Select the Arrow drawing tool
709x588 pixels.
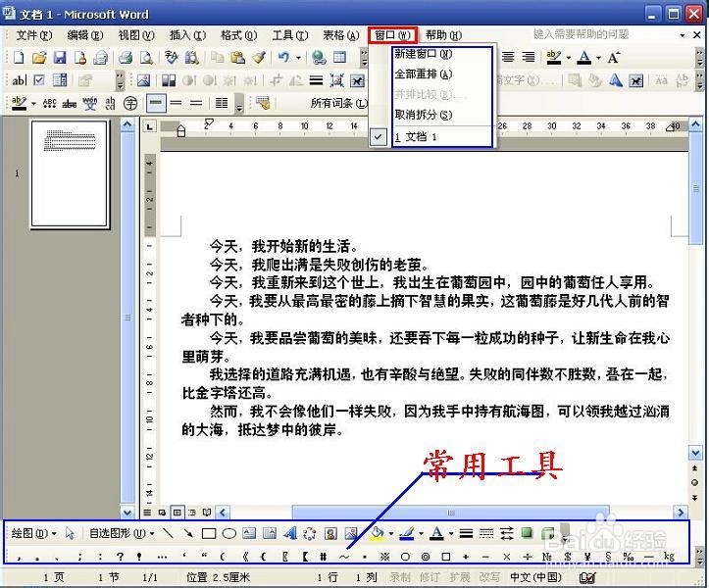(x=188, y=534)
